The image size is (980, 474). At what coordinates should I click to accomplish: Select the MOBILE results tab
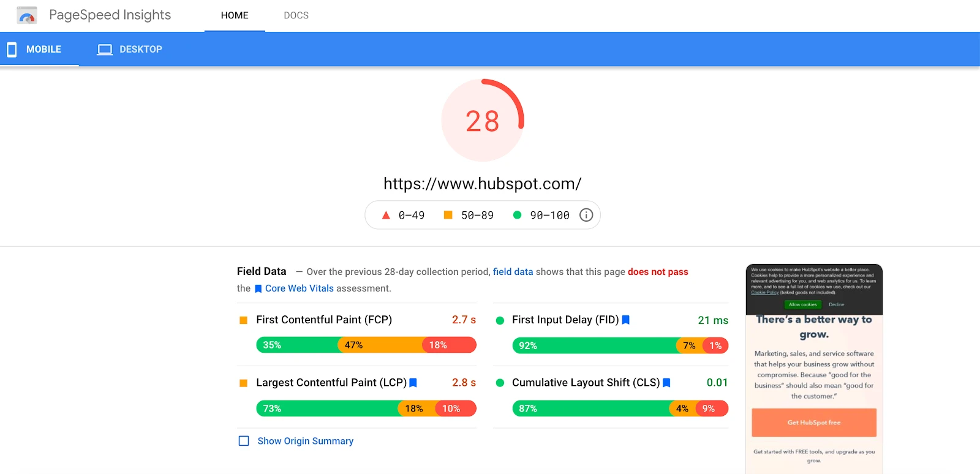[x=43, y=50]
